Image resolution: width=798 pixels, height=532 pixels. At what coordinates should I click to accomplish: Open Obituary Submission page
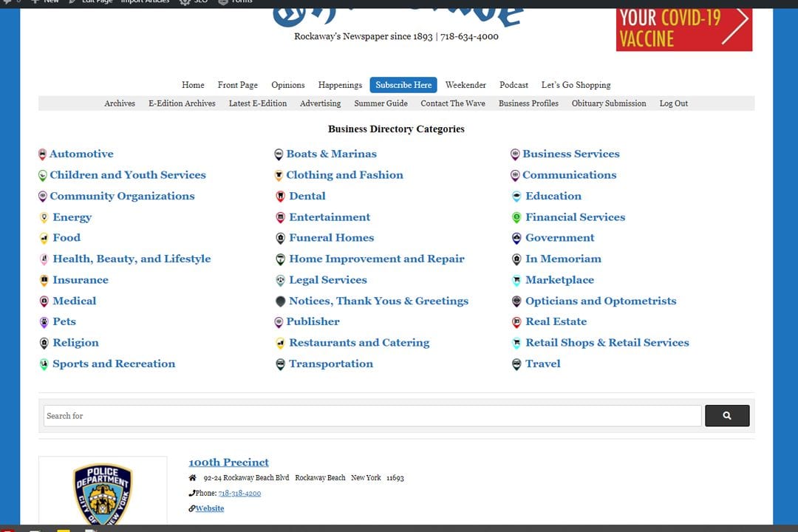coord(609,103)
